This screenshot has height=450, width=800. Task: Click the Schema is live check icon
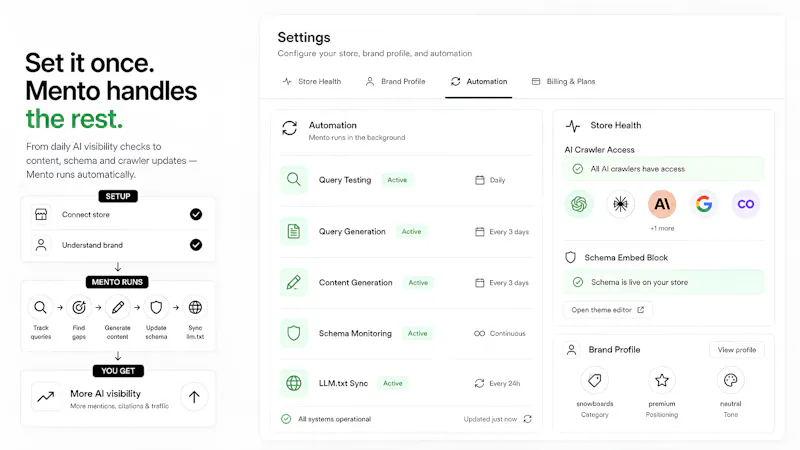point(578,282)
